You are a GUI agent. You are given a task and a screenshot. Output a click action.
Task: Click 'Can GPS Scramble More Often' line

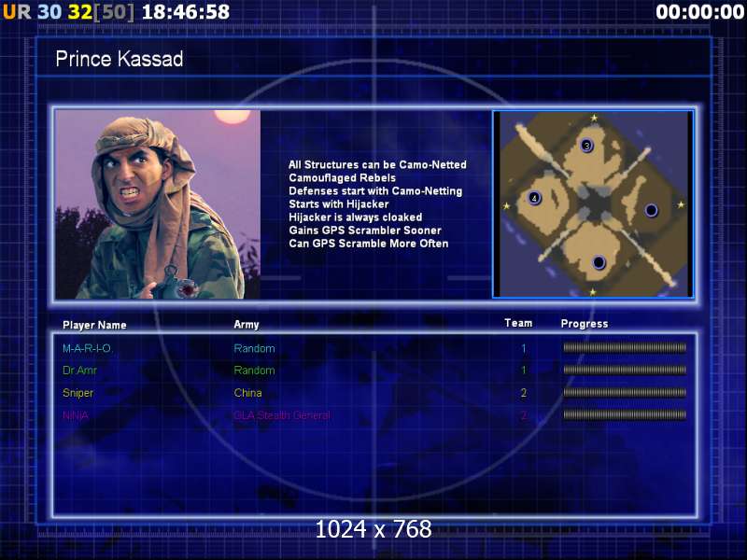(x=368, y=244)
